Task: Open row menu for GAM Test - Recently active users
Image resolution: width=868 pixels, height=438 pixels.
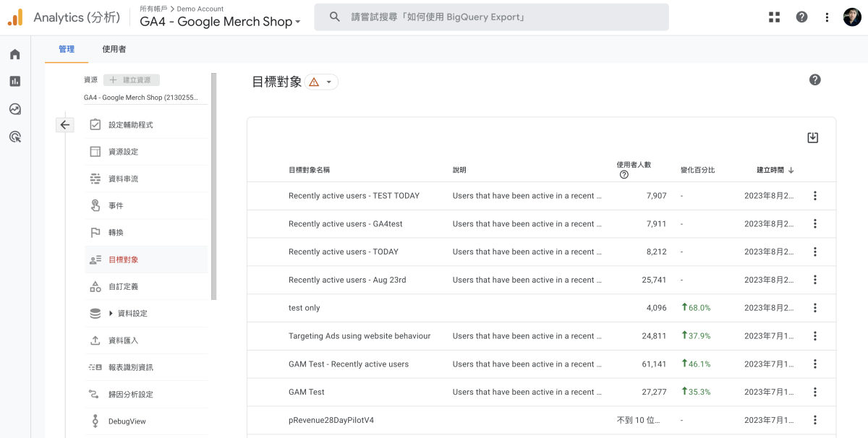Action: click(815, 364)
